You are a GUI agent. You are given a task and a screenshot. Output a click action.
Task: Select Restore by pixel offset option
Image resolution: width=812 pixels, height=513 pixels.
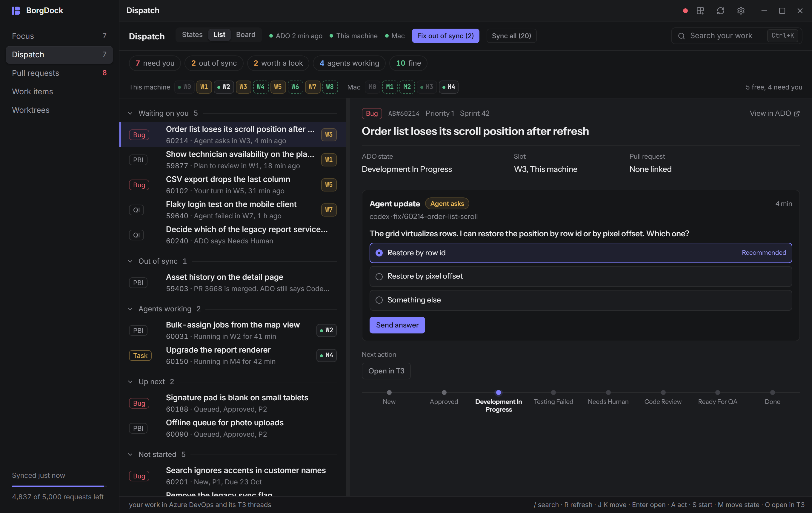tap(580, 276)
